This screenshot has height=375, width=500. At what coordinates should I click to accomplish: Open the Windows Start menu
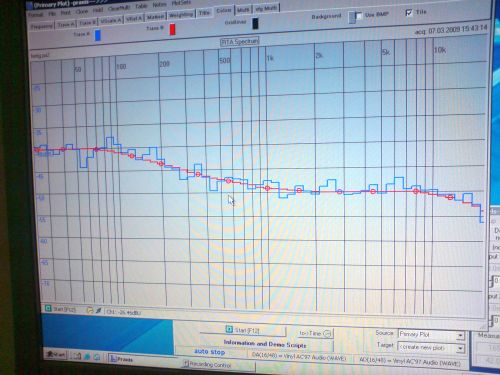point(56,355)
